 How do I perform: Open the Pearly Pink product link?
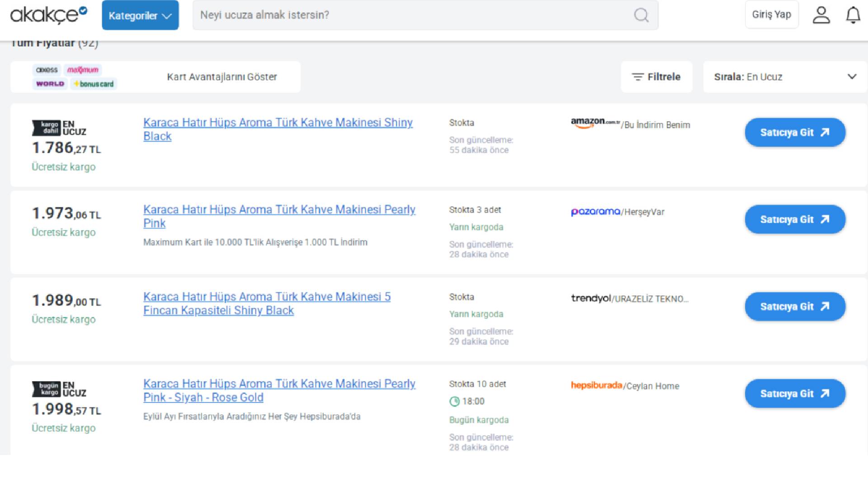click(x=279, y=216)
